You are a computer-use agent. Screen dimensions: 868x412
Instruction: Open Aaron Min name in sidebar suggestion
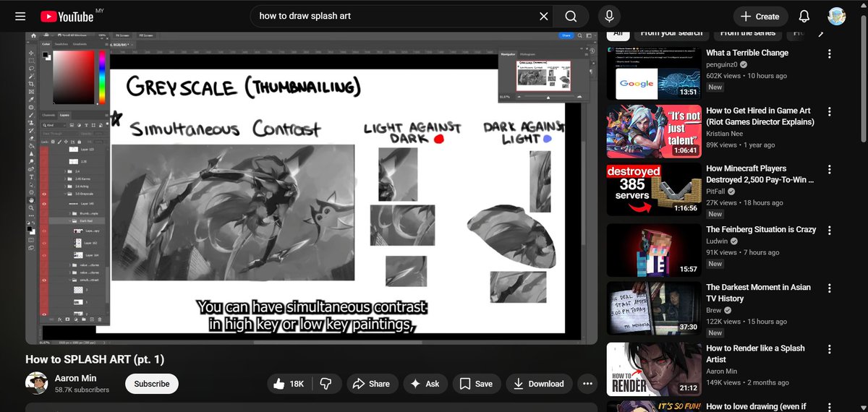[722, 371]
